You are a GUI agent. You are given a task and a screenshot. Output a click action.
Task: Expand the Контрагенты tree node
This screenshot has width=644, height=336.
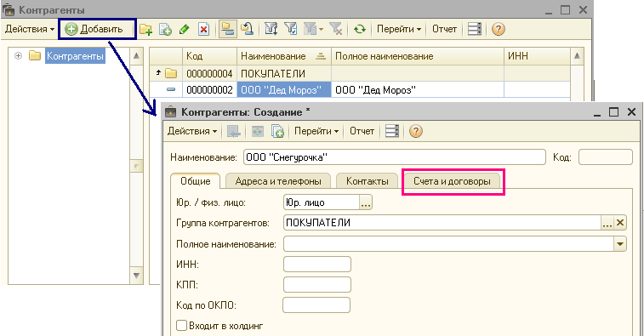(x=18, y=55)
